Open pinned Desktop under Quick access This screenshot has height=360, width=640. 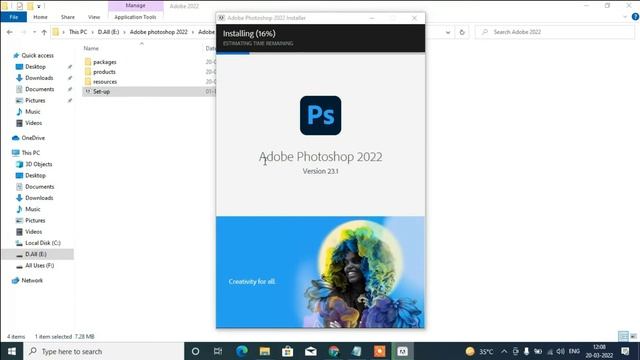pyautogui.click(x=35, y=67)
